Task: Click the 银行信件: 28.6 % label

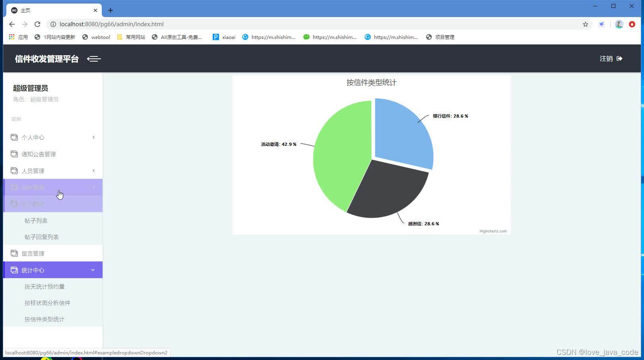Action: tap(450, 116)
